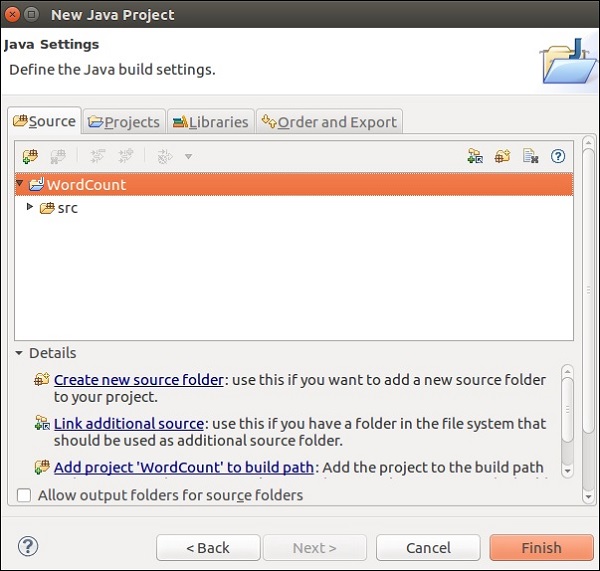Click the Link additional source toolbar icon
Image resolution: width=600 pixels, height=571 pixels.
(x=475, y=156)
